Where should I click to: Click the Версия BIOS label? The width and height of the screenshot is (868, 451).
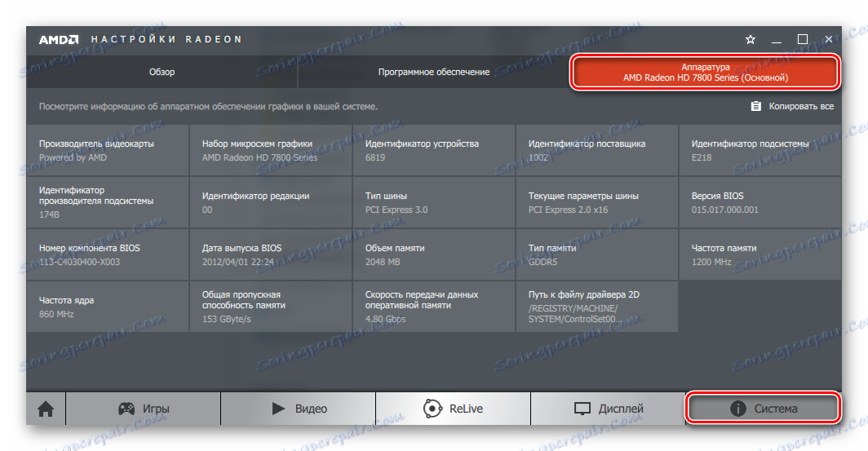[x=717, y=196]
